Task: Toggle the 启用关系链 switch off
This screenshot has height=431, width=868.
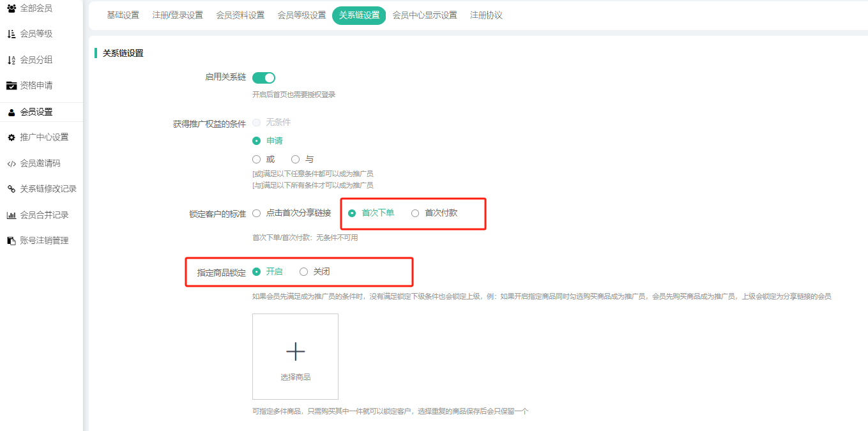Action: (263, 78)
